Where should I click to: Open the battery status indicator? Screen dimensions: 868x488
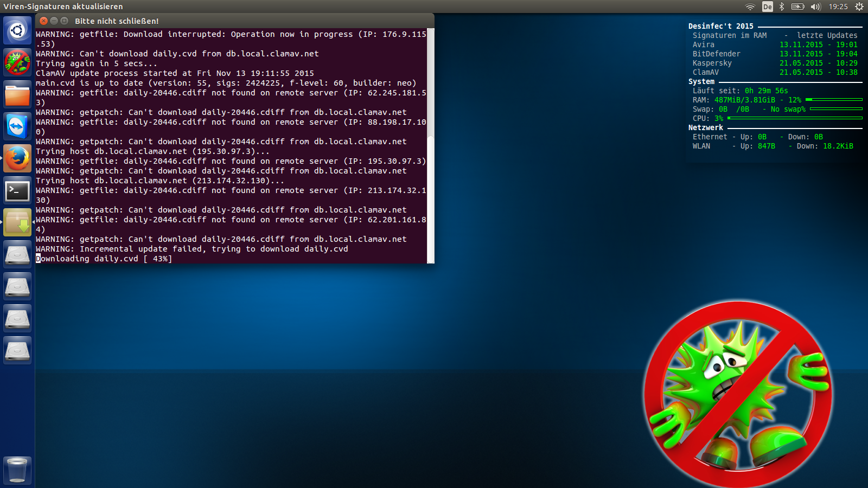point(797,7)
